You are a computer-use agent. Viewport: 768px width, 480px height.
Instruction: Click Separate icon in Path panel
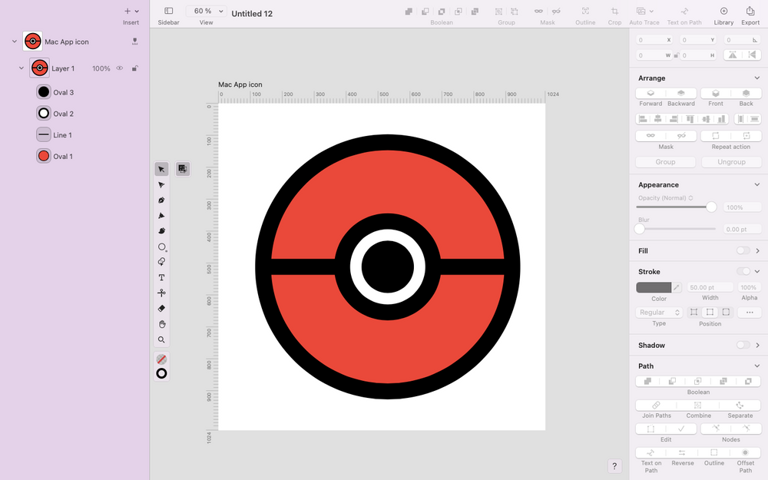740,405
